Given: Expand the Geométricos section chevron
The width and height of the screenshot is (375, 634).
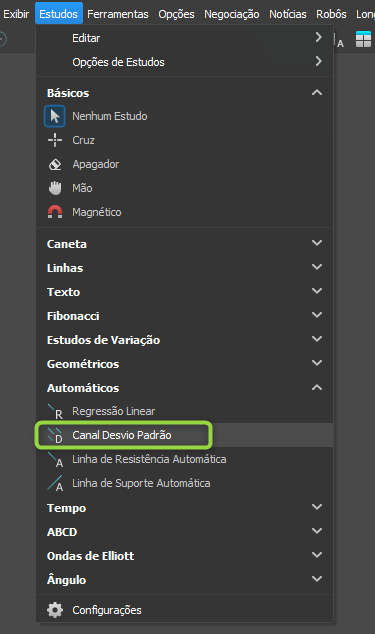Looking at the screenshot, I should tap(317, 363).
